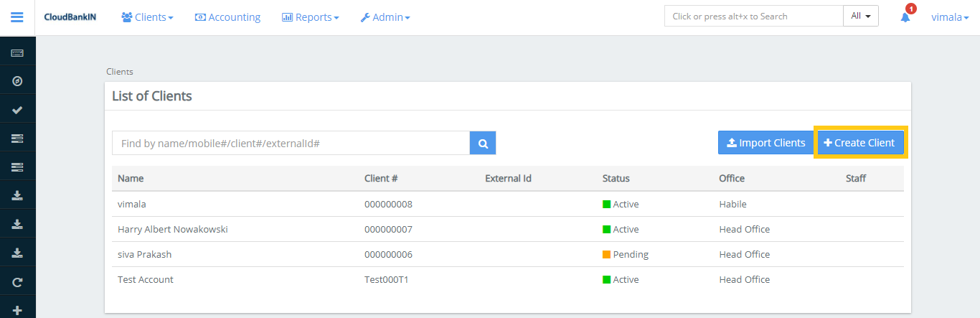Click the plus icon in the sidebar
980x318 pixels.
(x=17, y=309)
